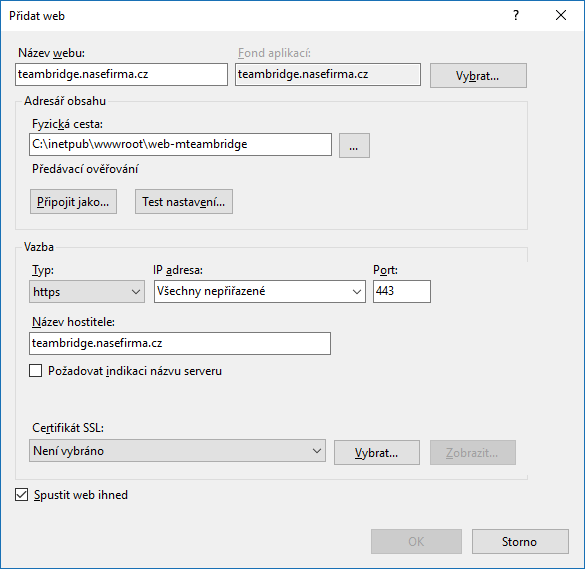
Task: Click the Zobrazit certificate button
Action: coord(473,453)
